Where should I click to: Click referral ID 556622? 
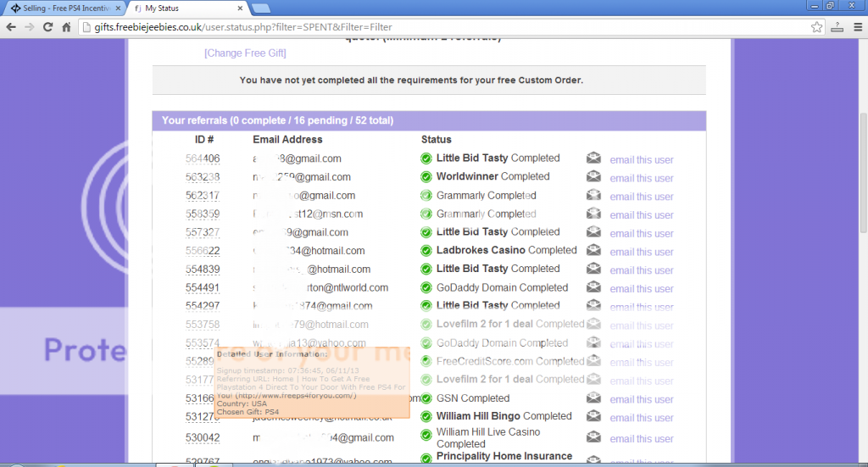click(x=203, y=251)
